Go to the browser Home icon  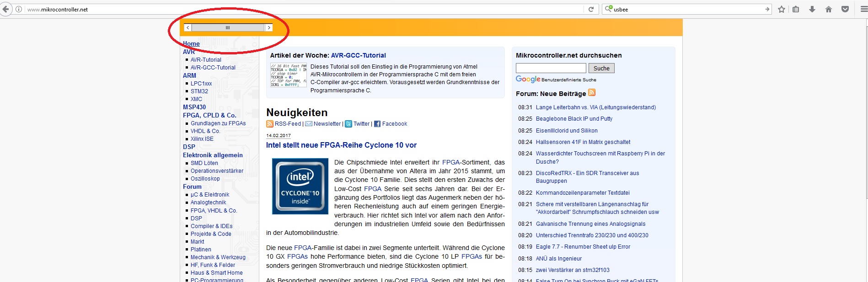point(829,9)
